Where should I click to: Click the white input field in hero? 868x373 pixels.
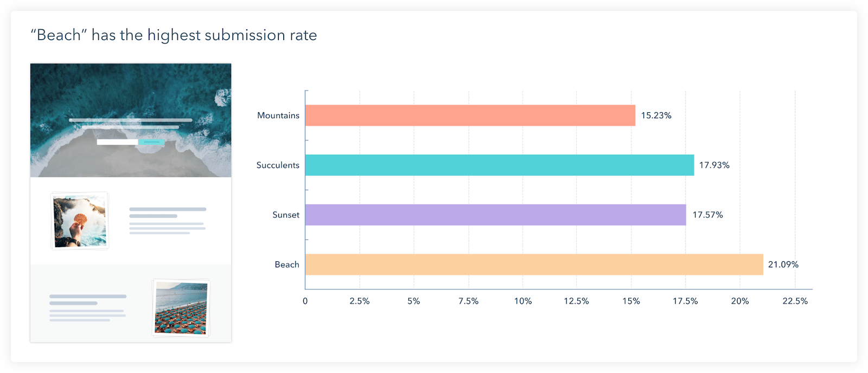117,142
